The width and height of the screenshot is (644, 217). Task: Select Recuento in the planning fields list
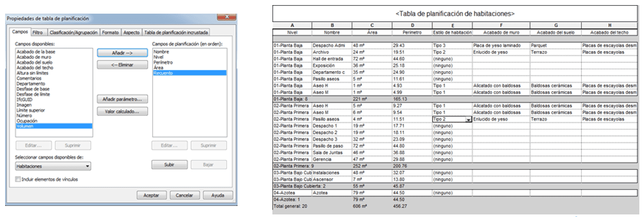tap(163, 73)
